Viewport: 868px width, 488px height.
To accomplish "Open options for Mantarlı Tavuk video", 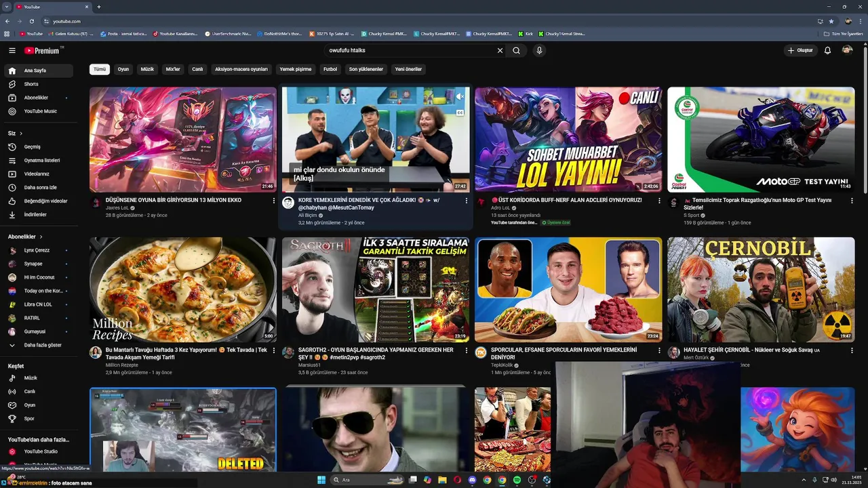I will point(273,351).
